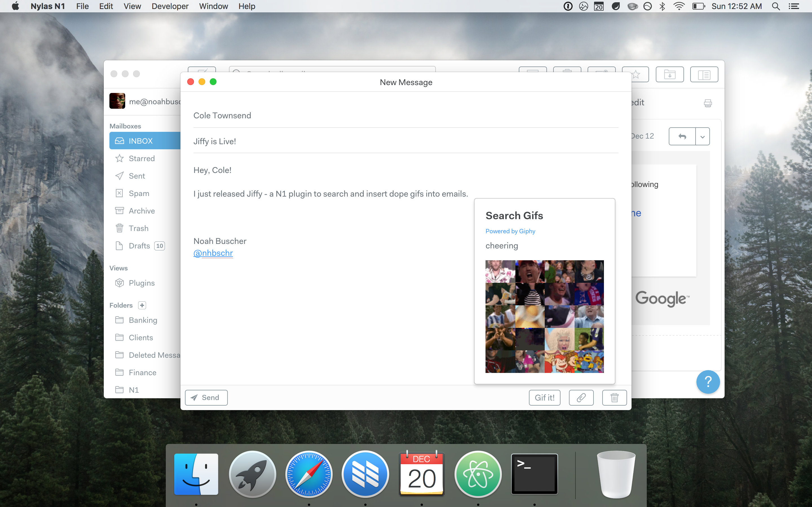The image size is (812, 507).
Task: Click the blue help question mark
Action: 708,382
